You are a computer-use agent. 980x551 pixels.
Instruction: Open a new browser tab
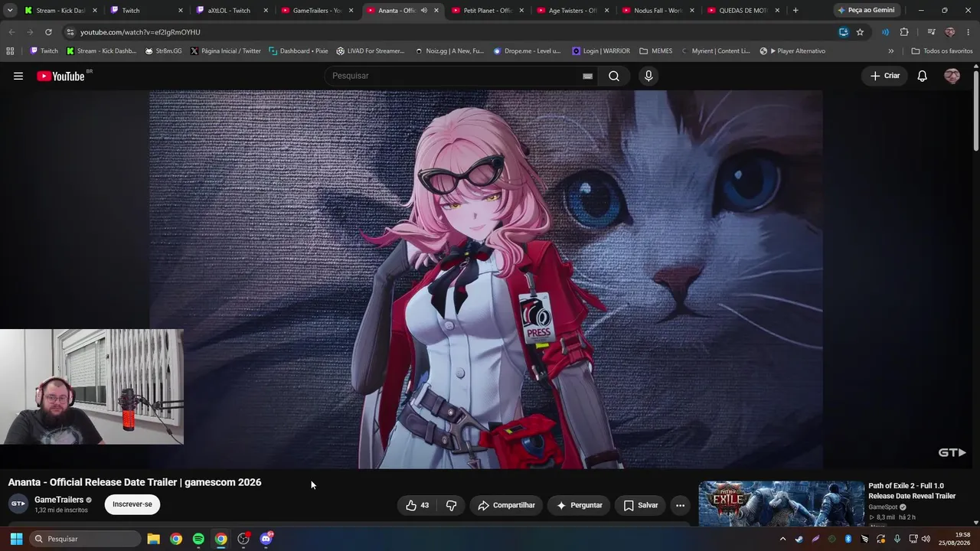coord(795,11)
